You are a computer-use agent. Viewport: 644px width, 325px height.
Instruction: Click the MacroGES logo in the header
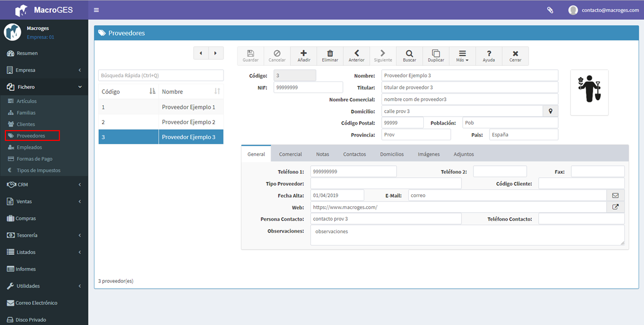[x=44, y=10]
